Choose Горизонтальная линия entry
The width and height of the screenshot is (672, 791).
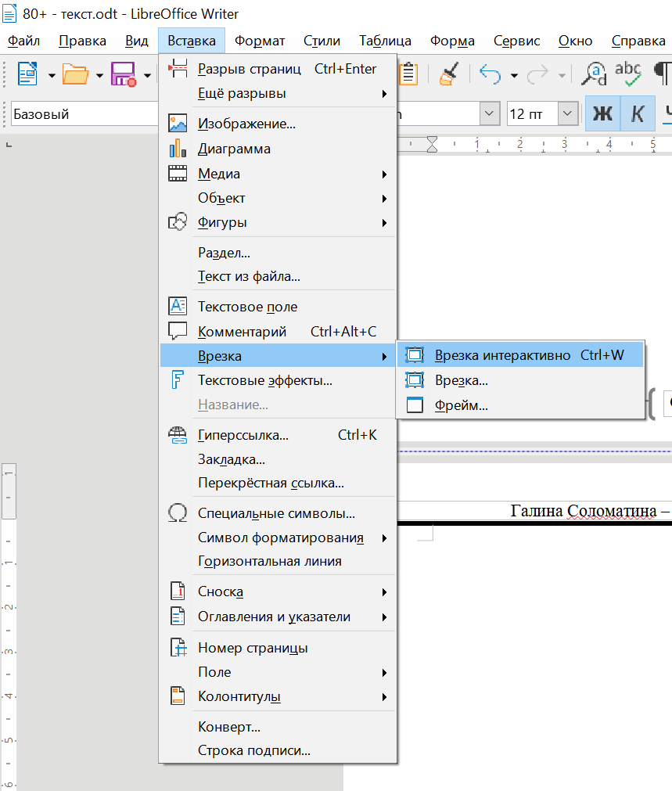(278, 561)
